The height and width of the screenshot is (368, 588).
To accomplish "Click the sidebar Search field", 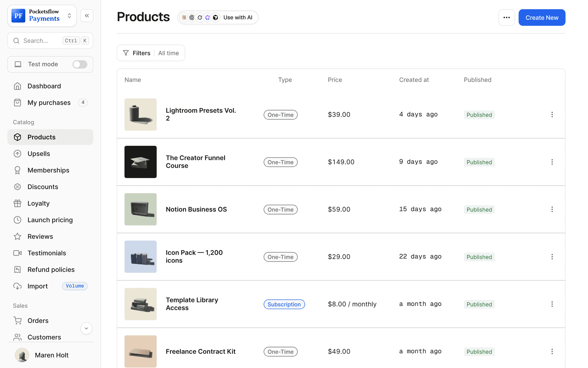I will click(50, 41).
